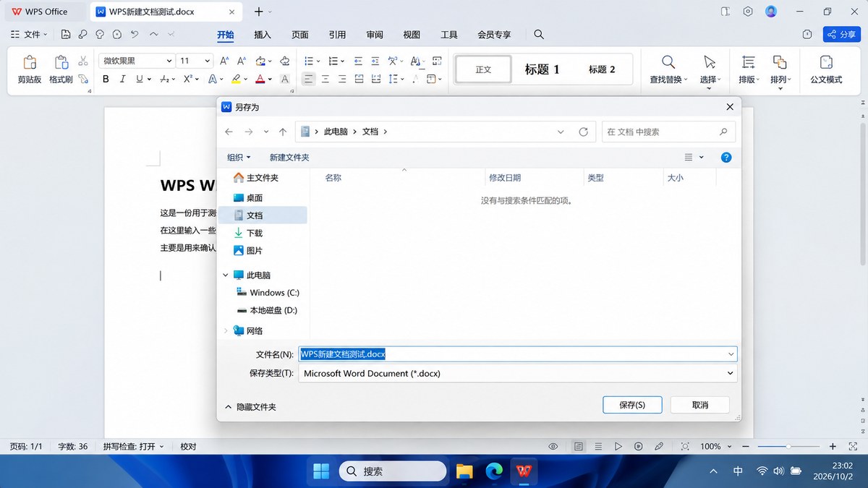This screenshot has width=868, height=488.
Task: Click the search box in Documents
Action: coord(668,132)
